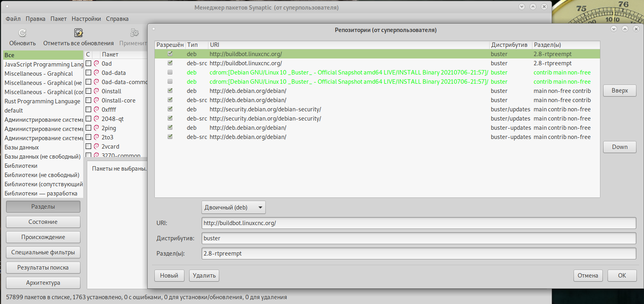This screenshot has width=644, height=304.
Task: Click the Debian swirl icon for 2to3
Action: point(96,137)
